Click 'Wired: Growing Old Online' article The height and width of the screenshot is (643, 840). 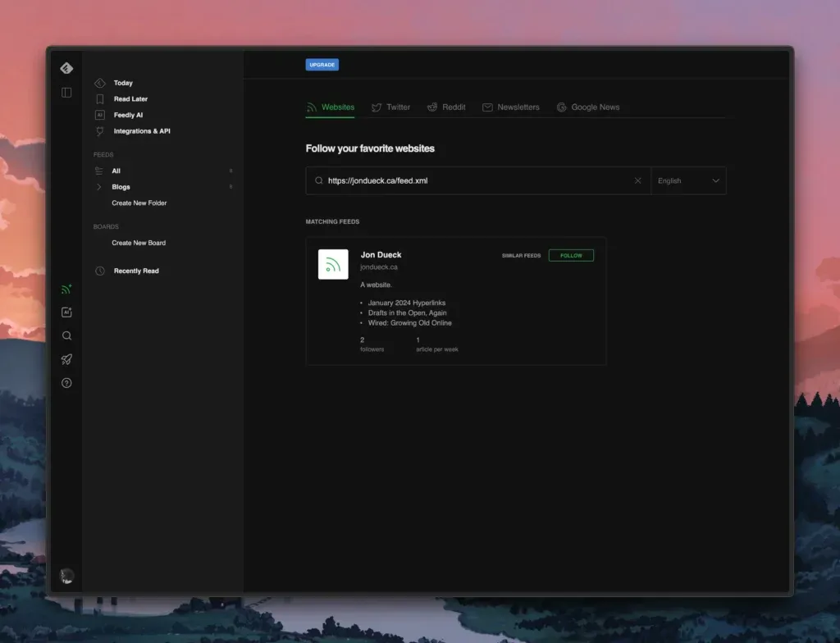(x=410, y=323)
